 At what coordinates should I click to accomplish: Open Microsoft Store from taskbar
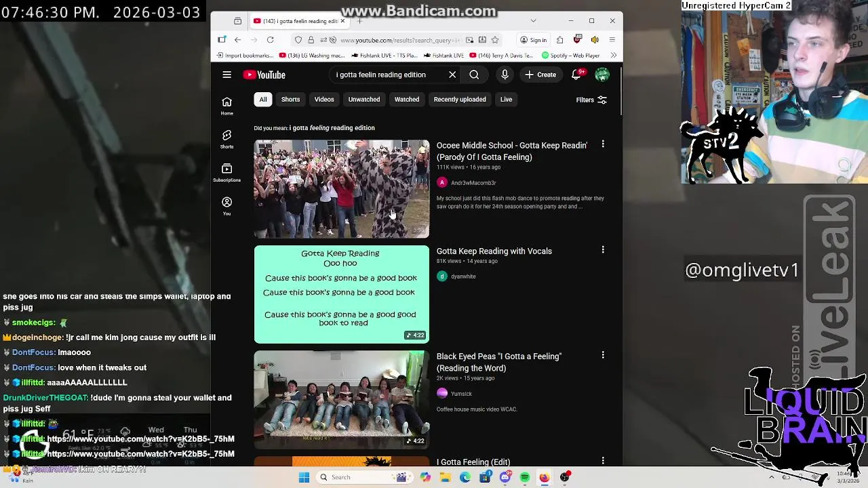(x=485, y=477)
